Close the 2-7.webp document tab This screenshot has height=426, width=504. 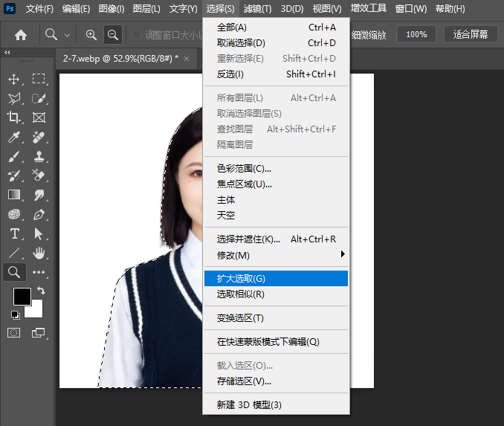187,59
